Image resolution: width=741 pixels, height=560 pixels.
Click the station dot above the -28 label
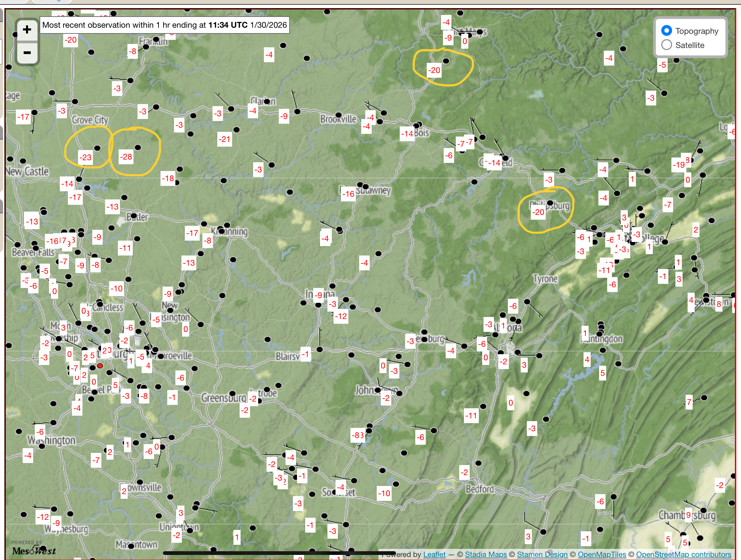click(x=138, y=148)
